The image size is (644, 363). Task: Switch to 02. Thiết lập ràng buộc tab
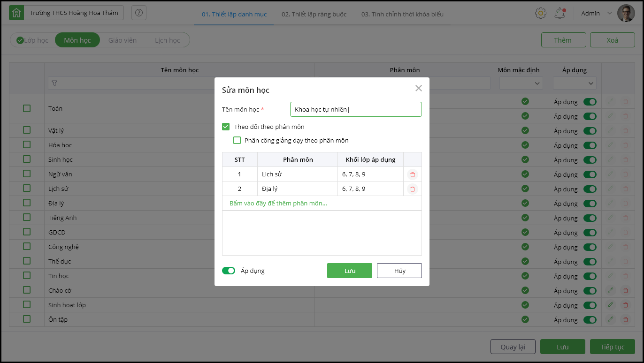(x=314, y=14)
